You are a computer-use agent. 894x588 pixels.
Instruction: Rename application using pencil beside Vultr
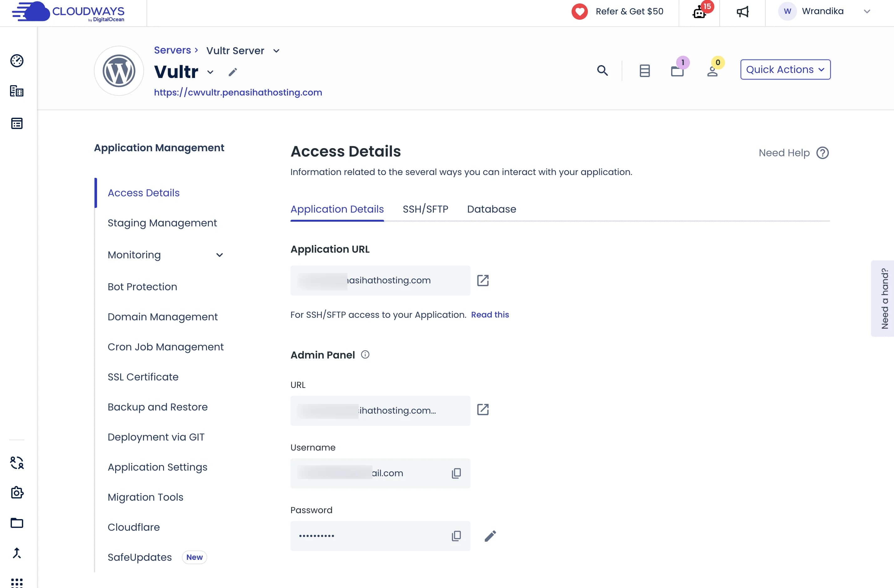pos(233,72)
